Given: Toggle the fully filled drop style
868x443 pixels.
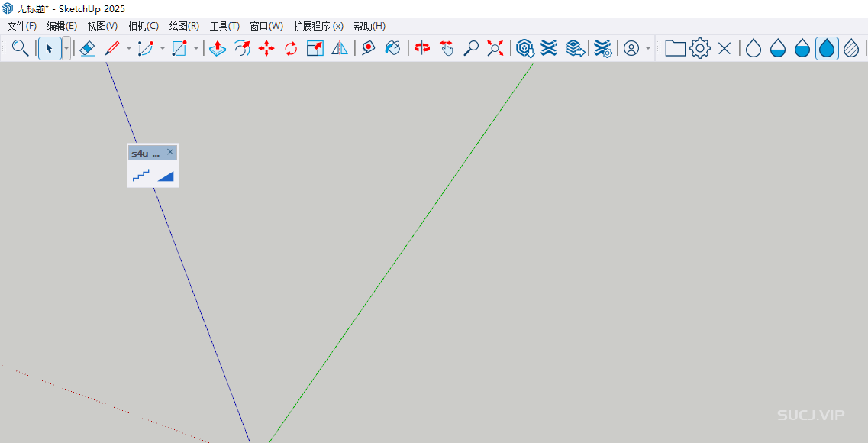Looking at the screenshot, I should coord(827,48).
